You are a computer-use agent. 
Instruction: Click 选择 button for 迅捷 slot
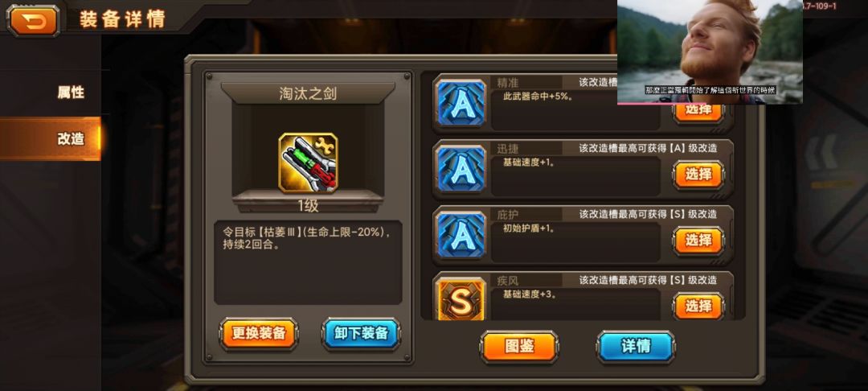(698, 175)
